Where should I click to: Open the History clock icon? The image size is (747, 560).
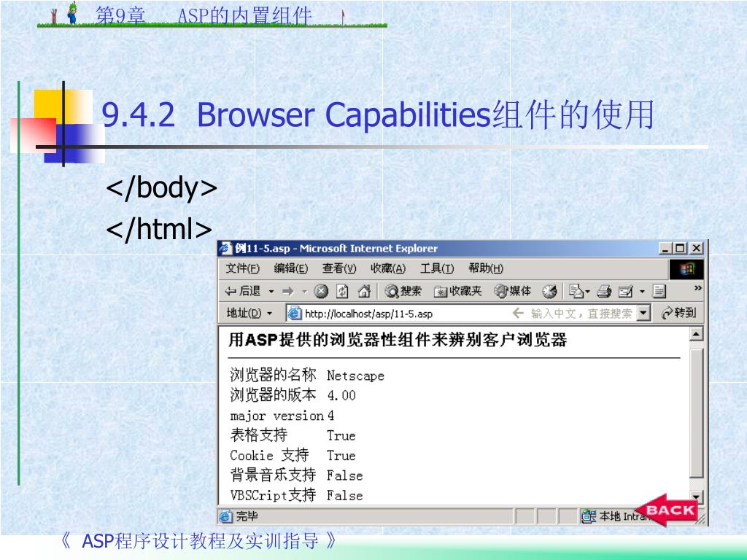[550, 291]
